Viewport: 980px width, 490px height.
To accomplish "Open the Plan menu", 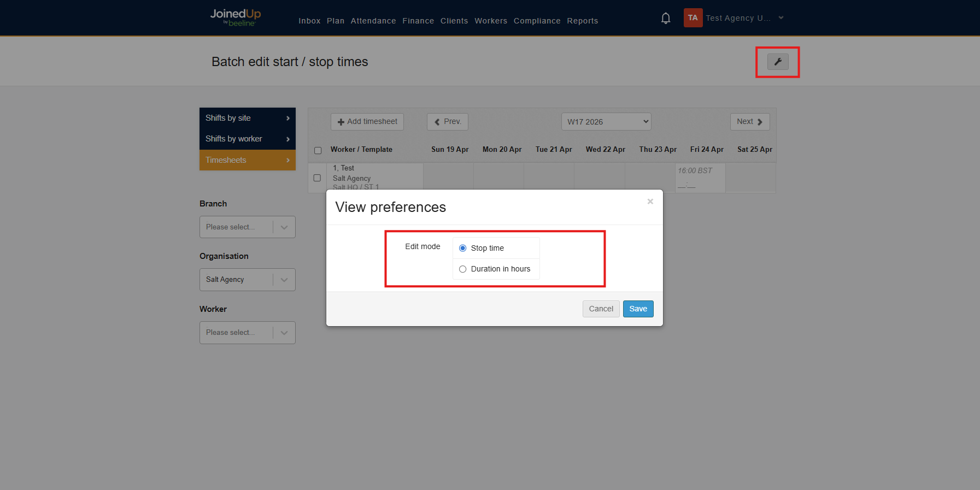I will [336, 21].
